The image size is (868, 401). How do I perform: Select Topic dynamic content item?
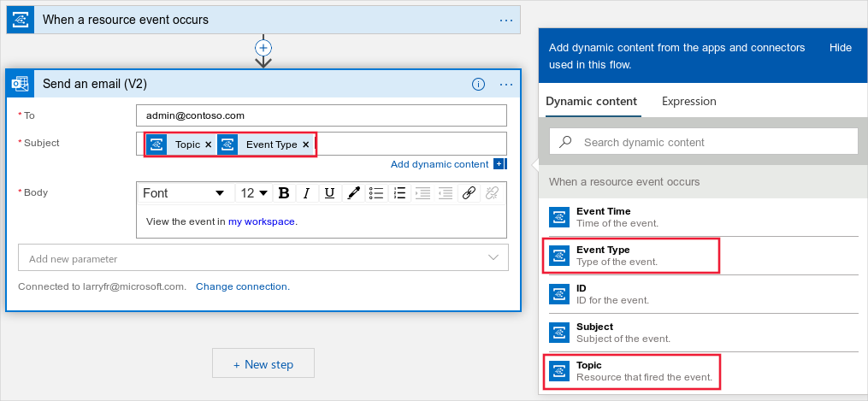point(703,371)
